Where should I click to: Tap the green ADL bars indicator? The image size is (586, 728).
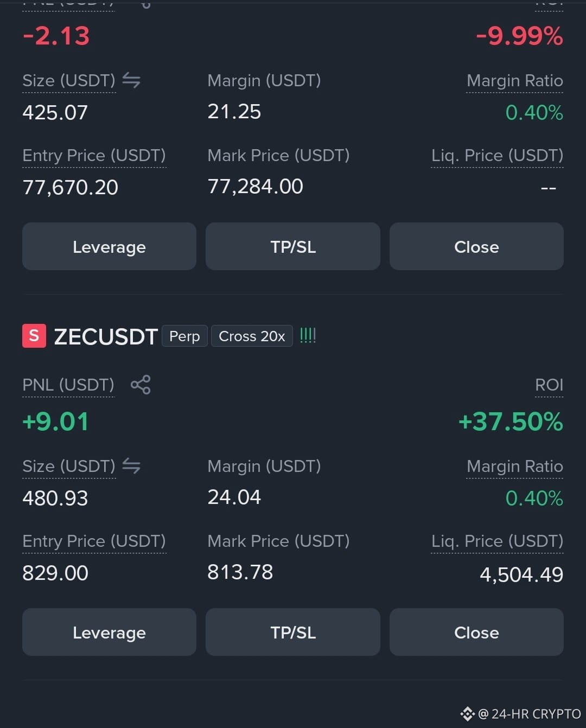point(308,335)
